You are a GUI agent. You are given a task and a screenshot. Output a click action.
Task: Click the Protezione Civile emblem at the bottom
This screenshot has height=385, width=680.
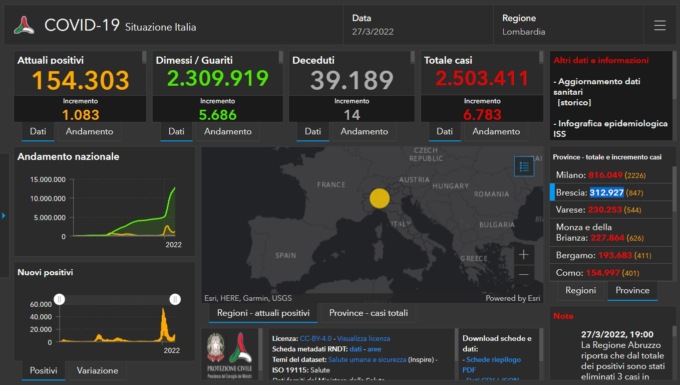230,356
